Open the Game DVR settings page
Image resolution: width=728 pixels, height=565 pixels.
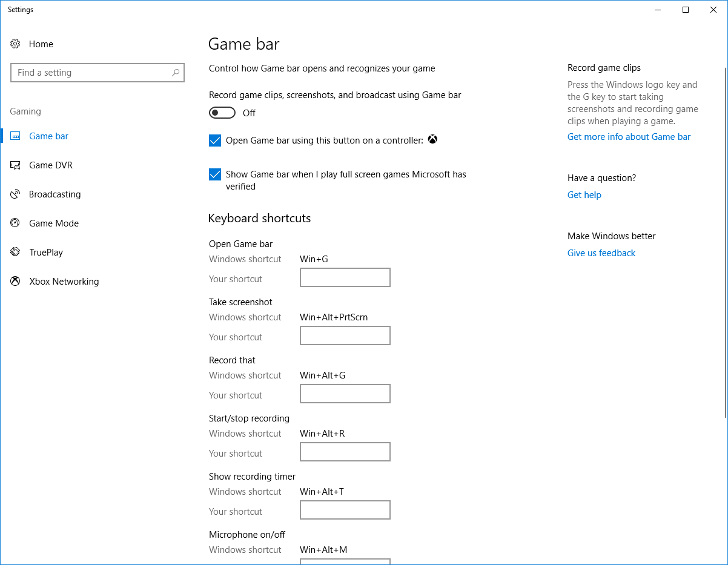point(51,165)
